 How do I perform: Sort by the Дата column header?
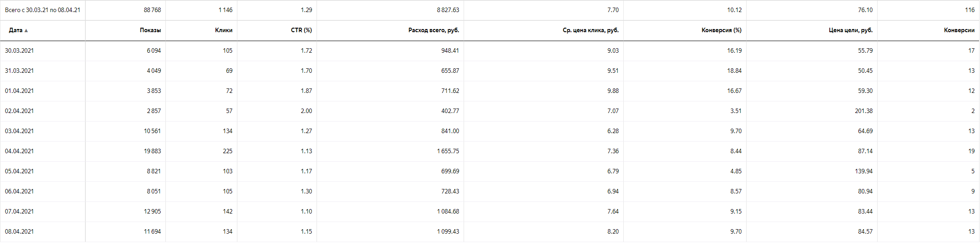tap(18, 30)
